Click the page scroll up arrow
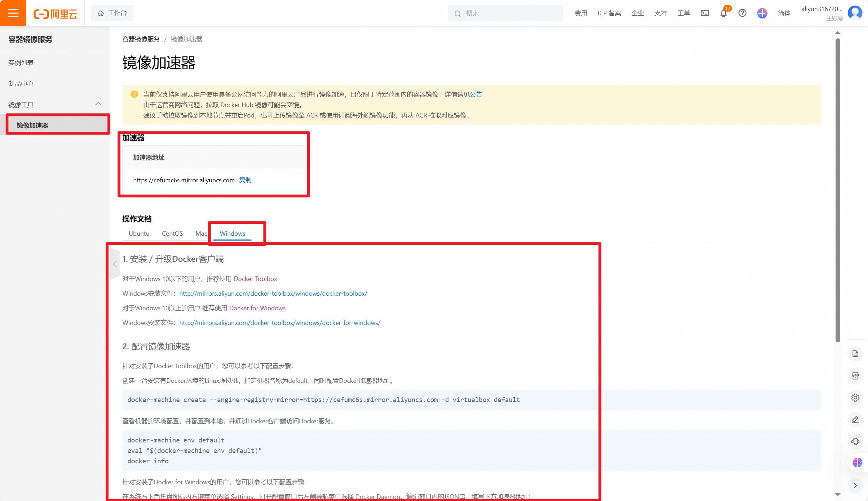Viewport: 868px width, 501px height. 838,33
